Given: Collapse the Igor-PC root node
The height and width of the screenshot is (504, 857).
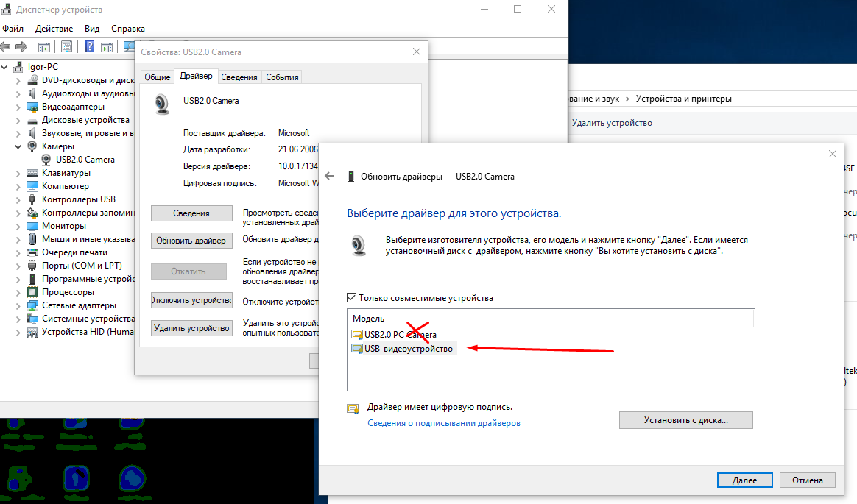Looking at the screenshot, I should (x=5, y=67).
